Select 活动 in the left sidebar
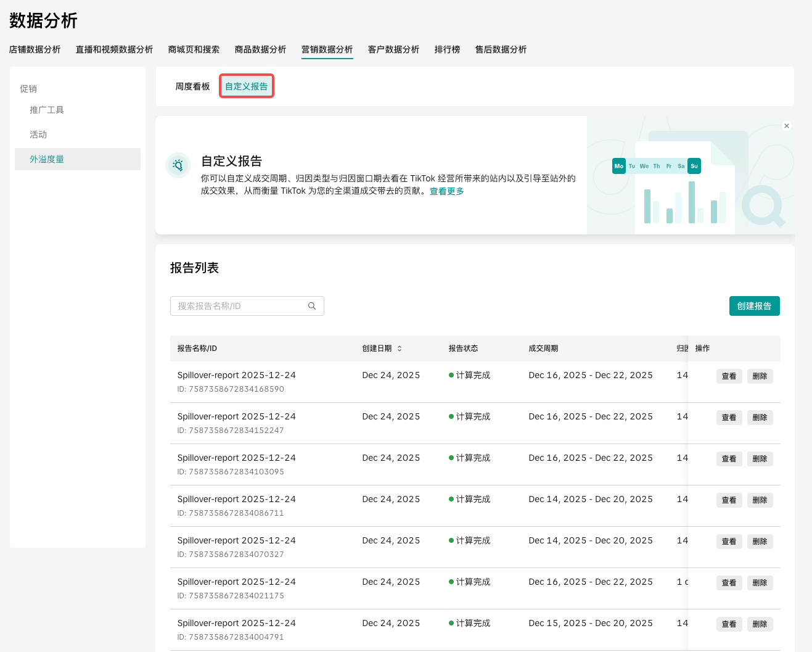The height and width of the screenshot is (652, 812). tap(38, 134)
